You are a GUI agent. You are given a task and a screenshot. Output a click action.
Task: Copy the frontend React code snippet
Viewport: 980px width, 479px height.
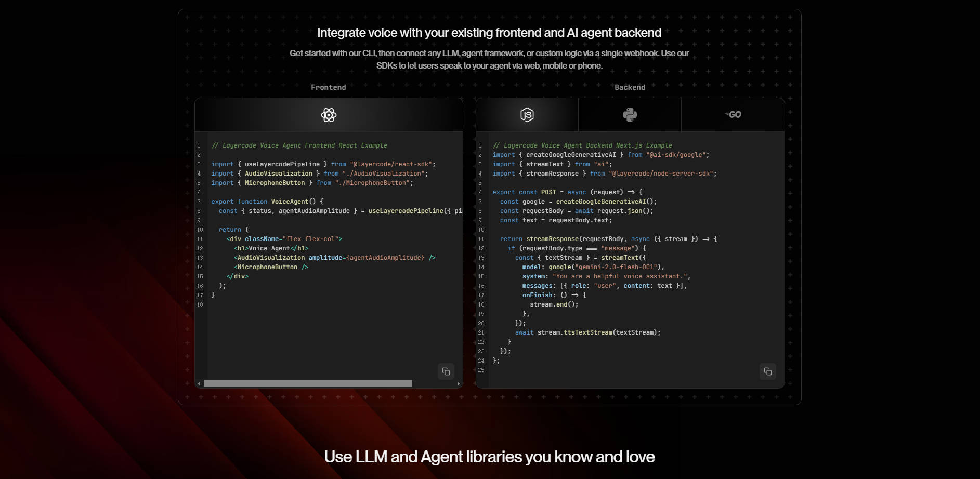tap(446, 371)
